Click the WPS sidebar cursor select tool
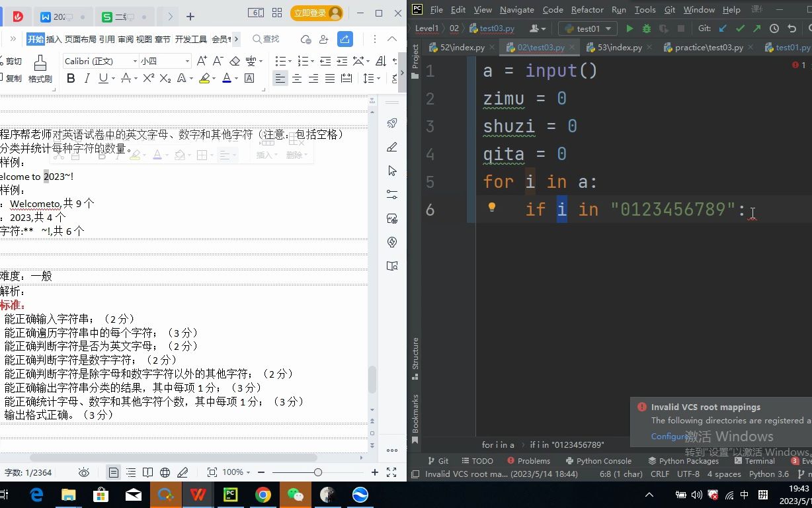 [392, 171]
